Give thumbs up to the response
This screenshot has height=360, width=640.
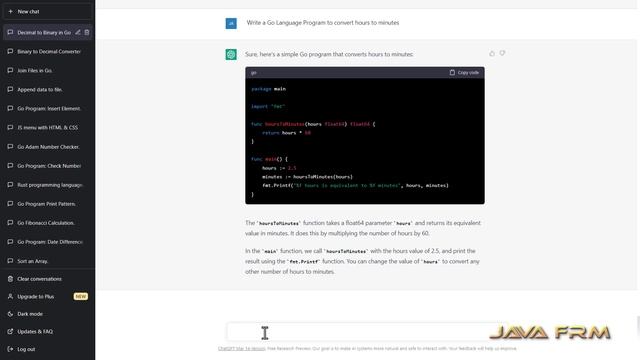point(492,53)
